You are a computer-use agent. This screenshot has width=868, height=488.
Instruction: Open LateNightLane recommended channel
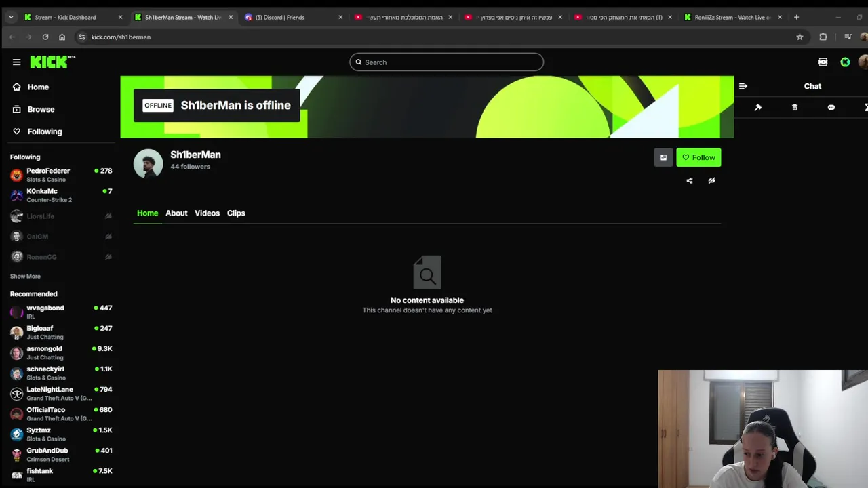point(61,393)
